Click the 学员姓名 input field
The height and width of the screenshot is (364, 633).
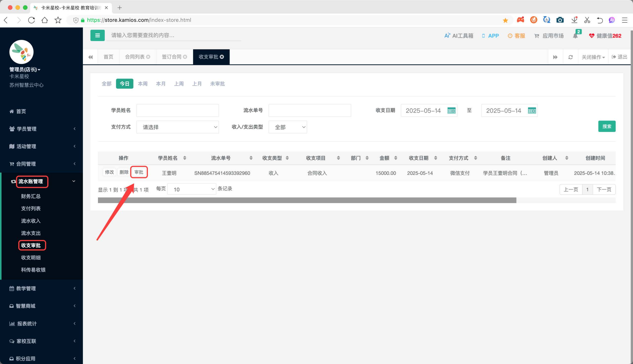coord(178,110)
